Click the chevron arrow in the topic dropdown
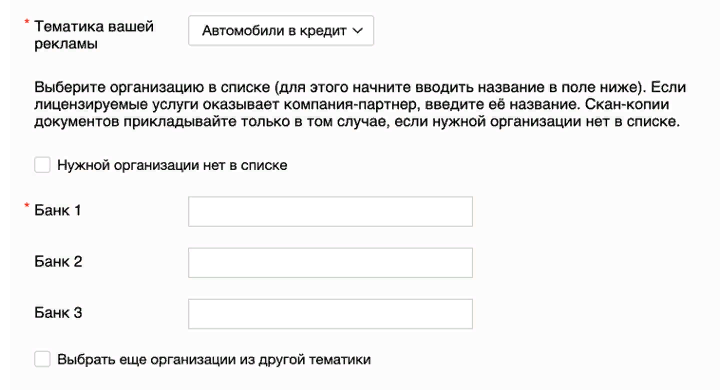Image resolution: width=720 pixels, height=390 pixels. 358,31
